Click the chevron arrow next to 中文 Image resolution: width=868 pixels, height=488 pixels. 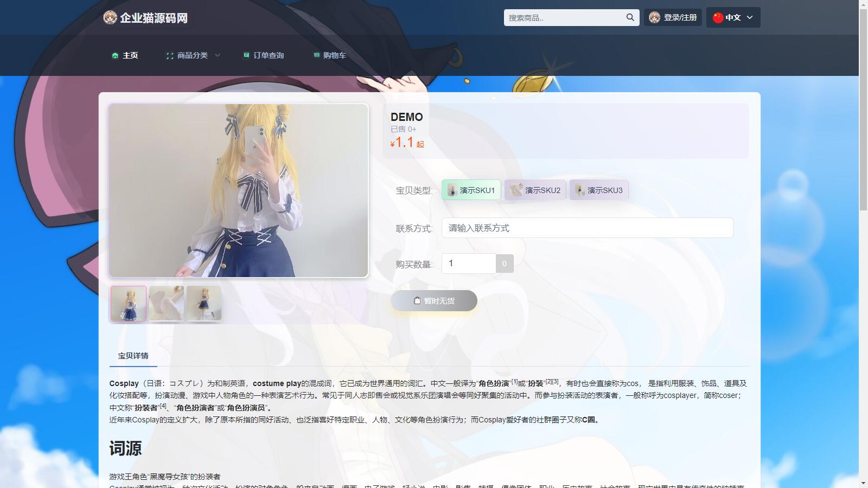750,17
